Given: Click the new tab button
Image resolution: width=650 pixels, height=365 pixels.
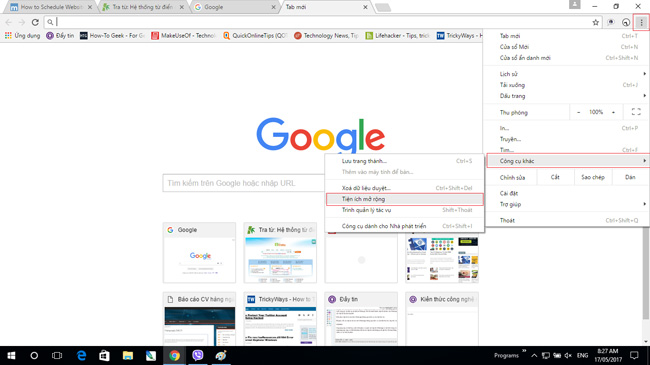Looking at the screenshot, I should pos(383,7).
